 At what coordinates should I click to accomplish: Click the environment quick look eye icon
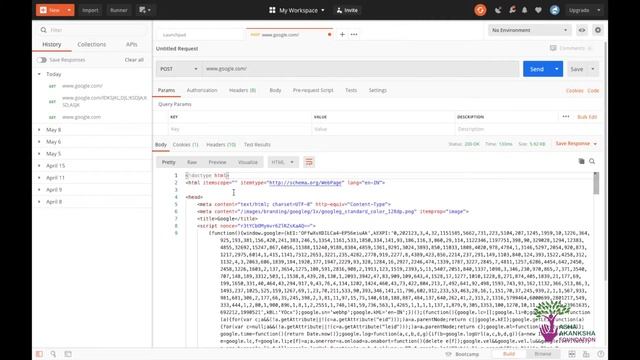582,30
